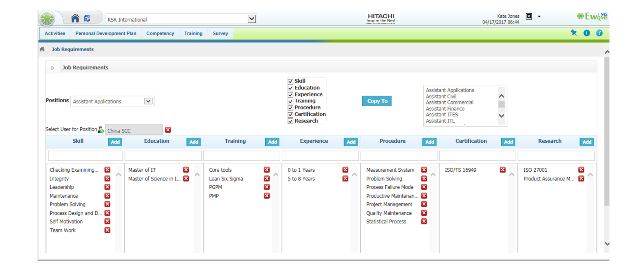Click the main page vertical scrollbar

tap(607, 131)
